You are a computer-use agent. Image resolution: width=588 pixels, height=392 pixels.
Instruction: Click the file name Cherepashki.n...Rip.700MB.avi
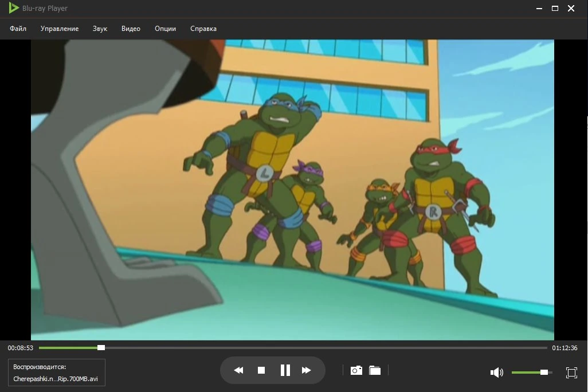click(x=56, y=379)
